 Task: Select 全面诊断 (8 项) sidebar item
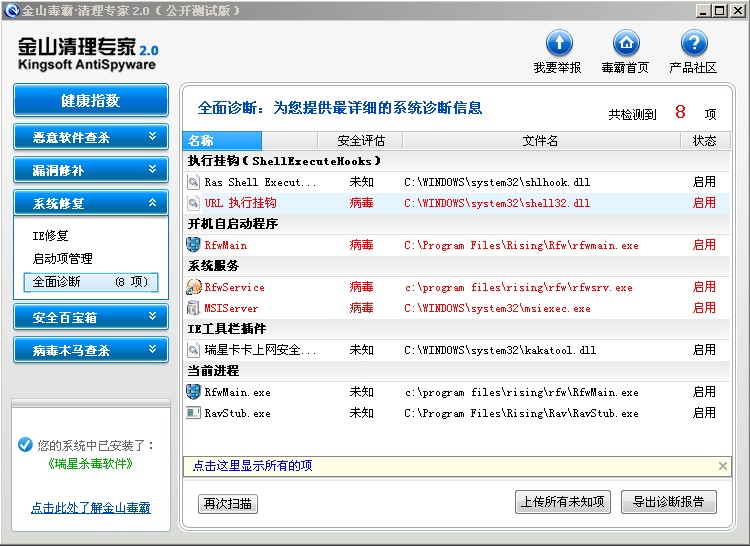click(x=90, y=282)
